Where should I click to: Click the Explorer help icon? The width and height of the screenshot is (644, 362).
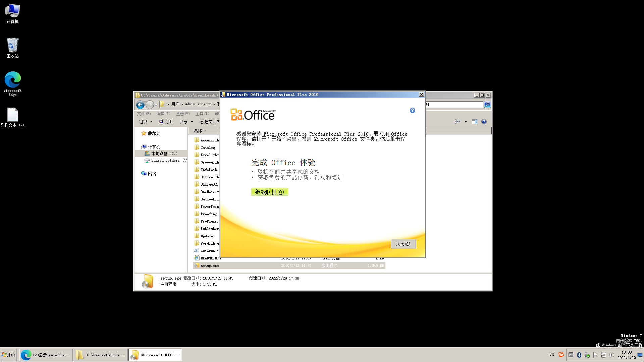click(484, 122)
